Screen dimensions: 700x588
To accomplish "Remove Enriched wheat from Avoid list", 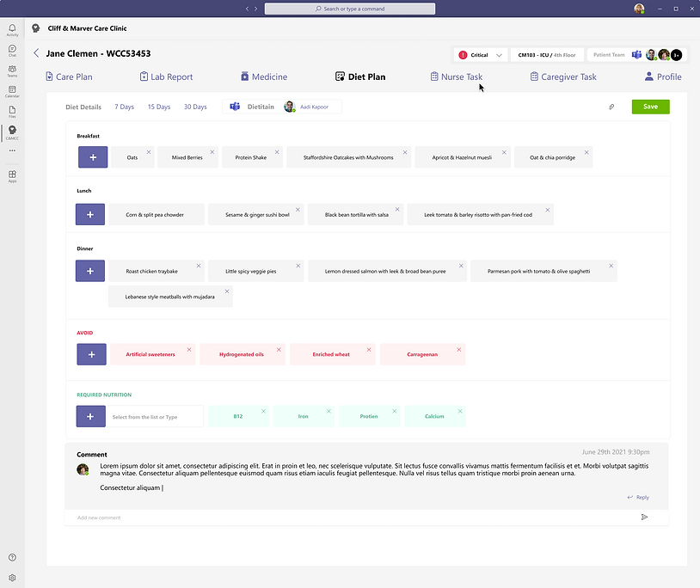I will pyautogui.click(x=369, y=349).
